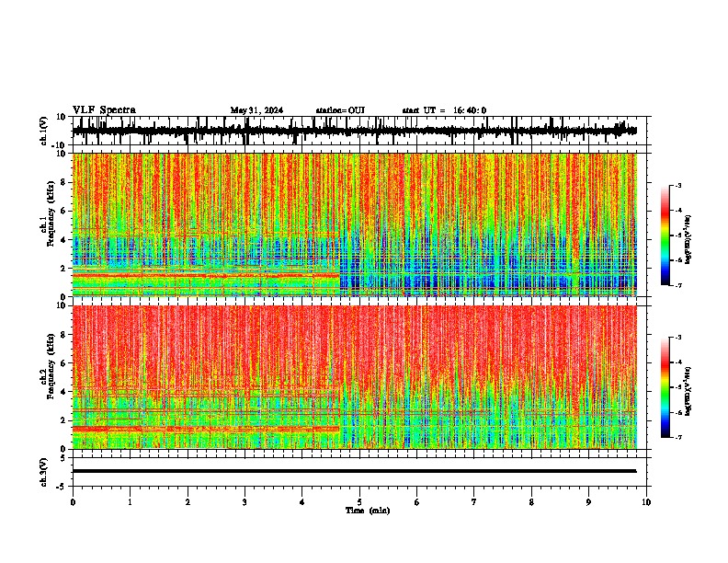Click the ch.1 colorbar log PSD label
This screenshot has height=563, width=728.
click(x=688, y=239)
